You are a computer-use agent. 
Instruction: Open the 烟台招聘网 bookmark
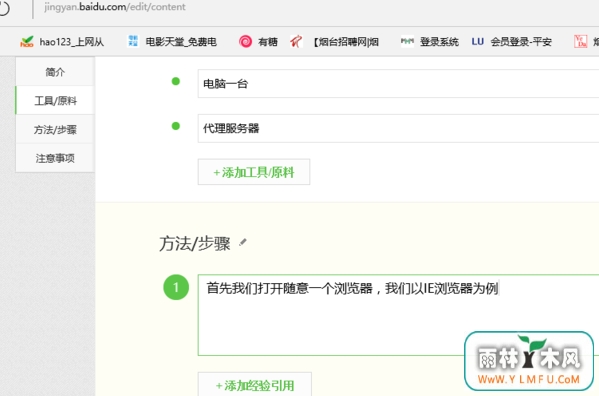click(334, 42)
